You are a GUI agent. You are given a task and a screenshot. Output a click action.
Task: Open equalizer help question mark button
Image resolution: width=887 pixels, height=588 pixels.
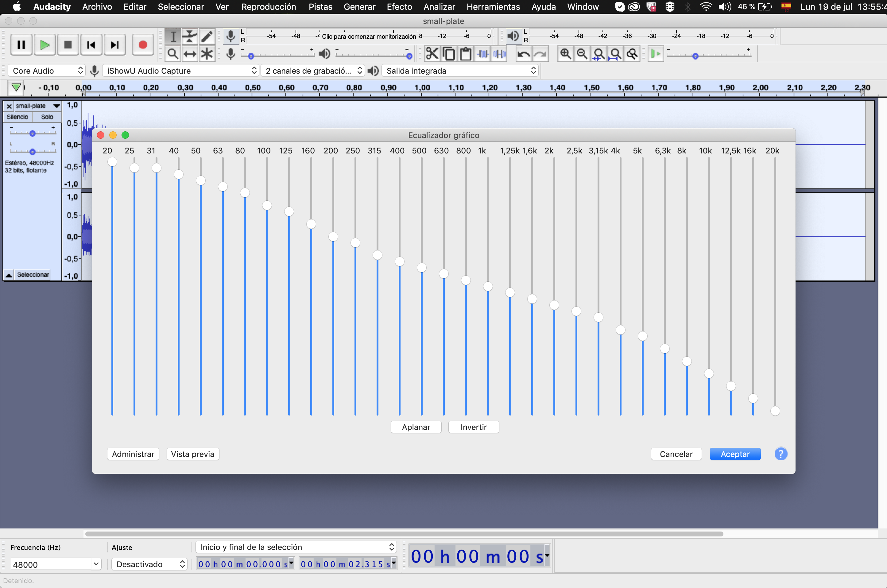[781, 454]
